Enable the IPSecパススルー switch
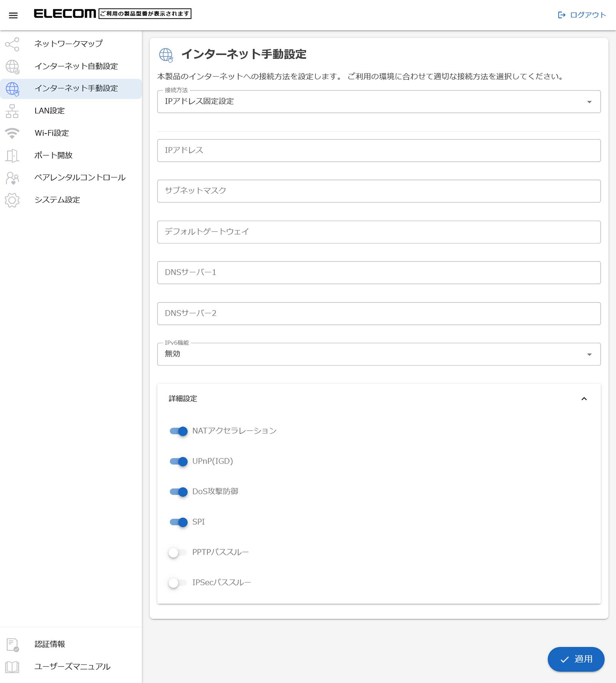The width and height of the screenshot is (616, 683). (177, 583)
